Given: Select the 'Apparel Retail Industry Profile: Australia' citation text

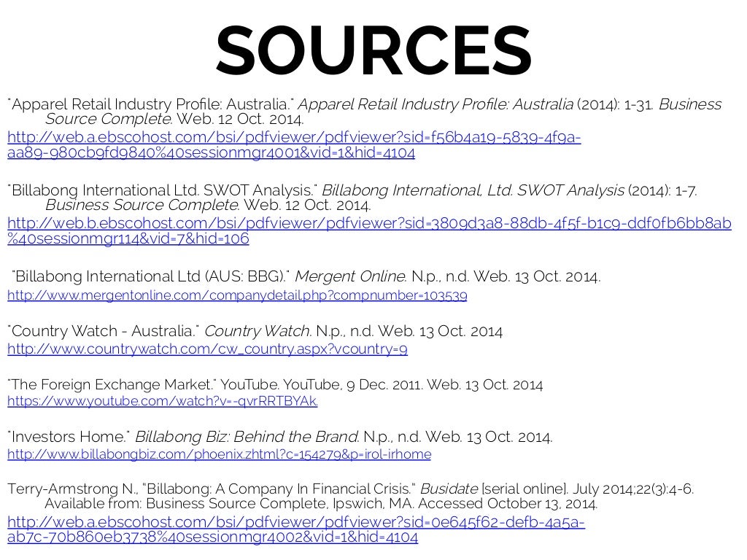Looking at the screenshot, I should pyautogui.click(x=365, y=104).
